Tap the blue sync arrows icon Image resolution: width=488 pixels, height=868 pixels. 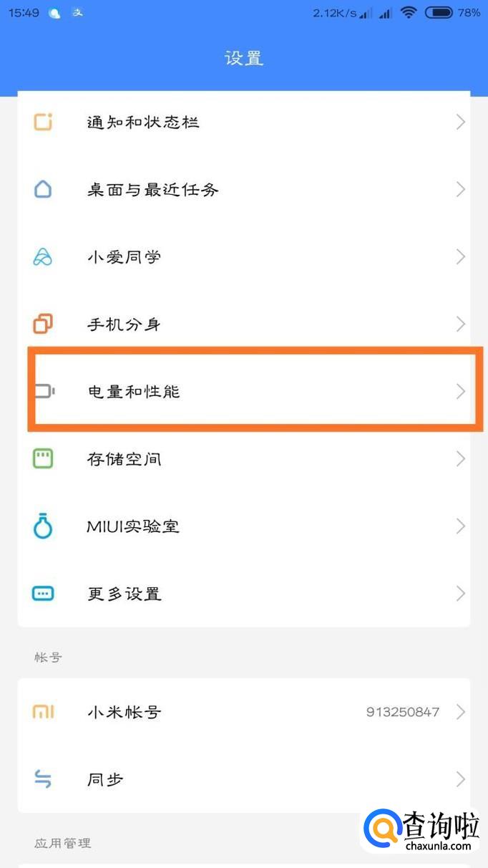(x=43, y=779)
